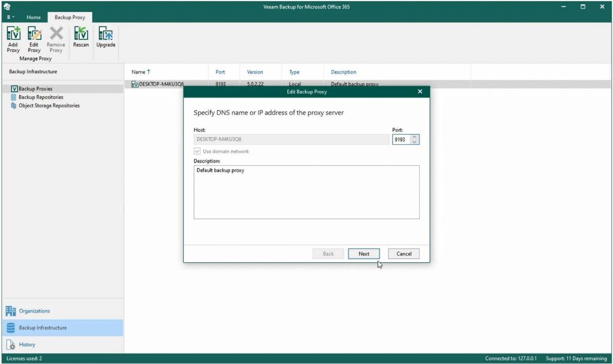Viewport: 613px width, 364px height.
Task: Click inside the Description text area
Action: (x=306, y=192)
